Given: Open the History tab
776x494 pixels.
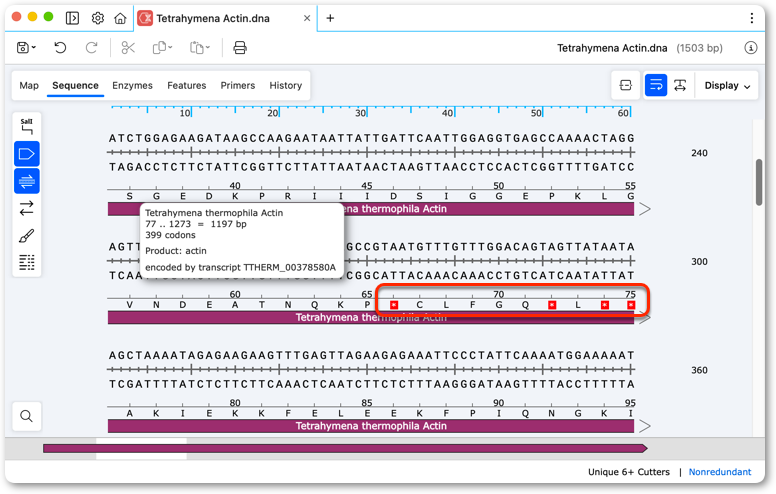Looking at the screenshot, I should pos(286,86).
